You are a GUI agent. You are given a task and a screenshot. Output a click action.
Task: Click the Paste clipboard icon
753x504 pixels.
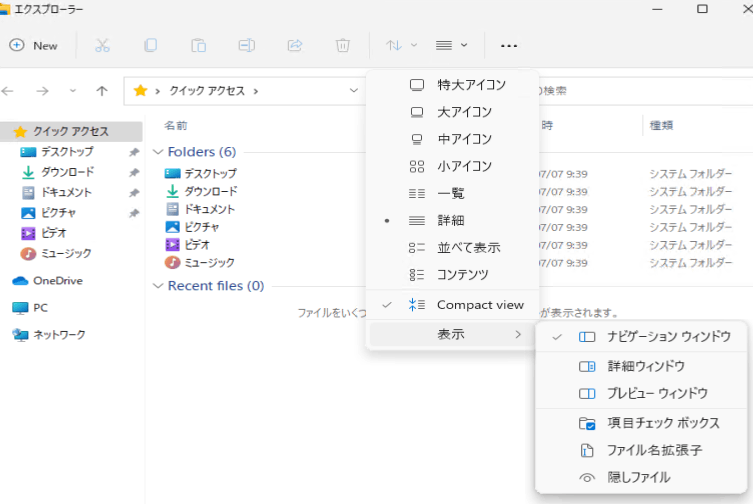tap(198, 46)
